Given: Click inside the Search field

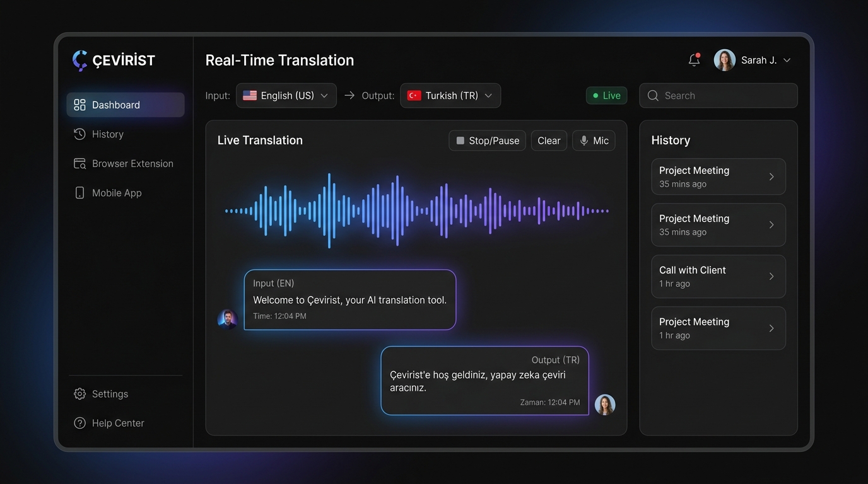Looking at the screenshot, I should tap(718, 96).
